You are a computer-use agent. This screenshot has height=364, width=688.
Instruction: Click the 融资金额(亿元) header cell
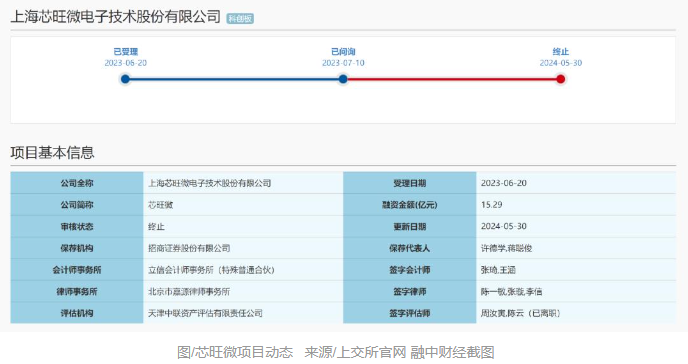coord(409,205)
